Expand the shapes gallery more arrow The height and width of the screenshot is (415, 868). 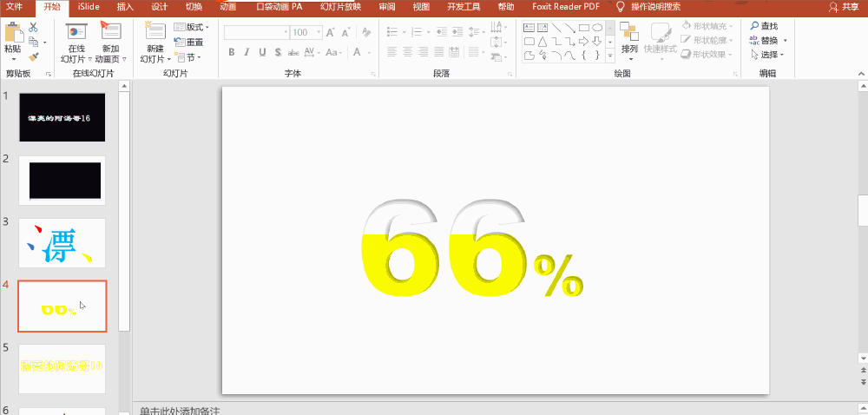click(x=610, y=56)
